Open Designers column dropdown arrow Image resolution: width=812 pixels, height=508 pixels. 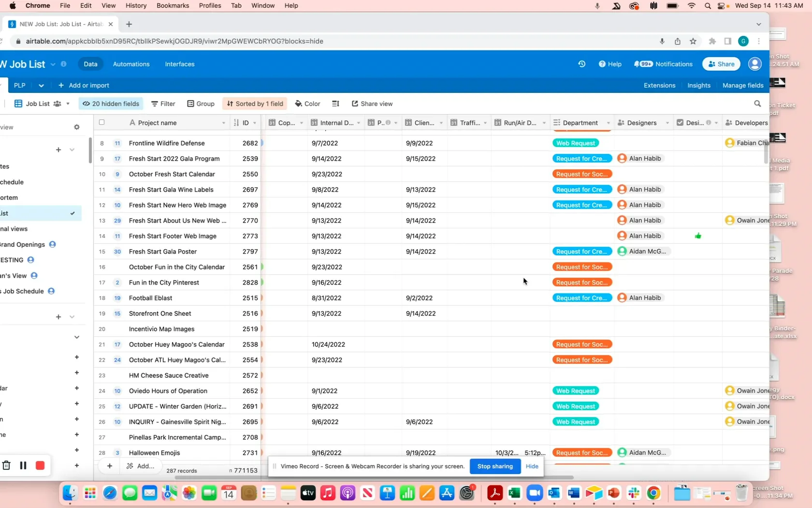[667, 123]
